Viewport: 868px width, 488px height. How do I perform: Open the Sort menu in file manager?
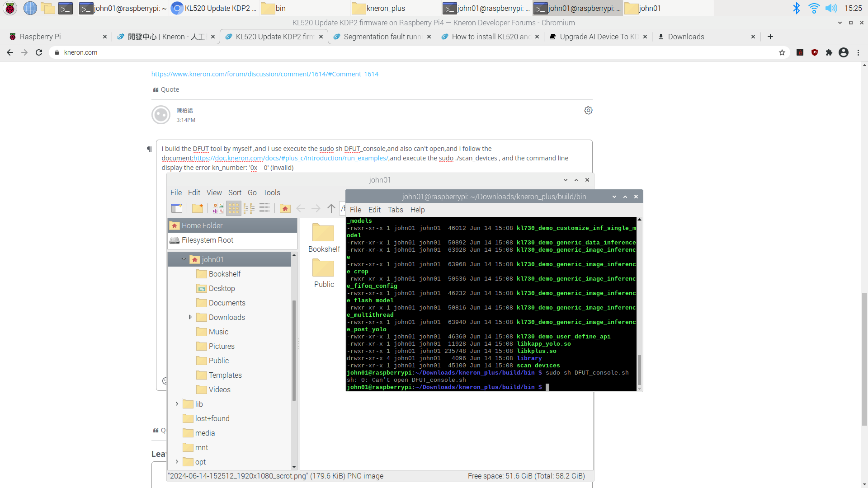tap(235, 192)
